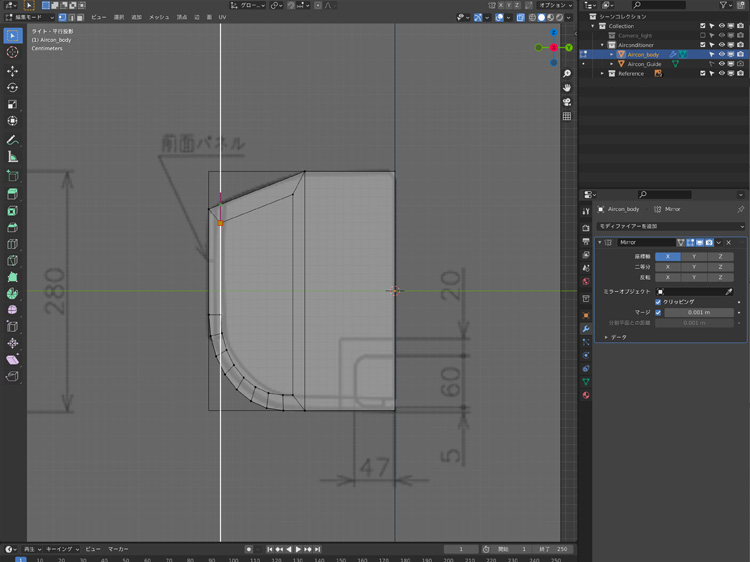Select the Rotate tool
The image size is (750, 562).
tap(12, 88)
